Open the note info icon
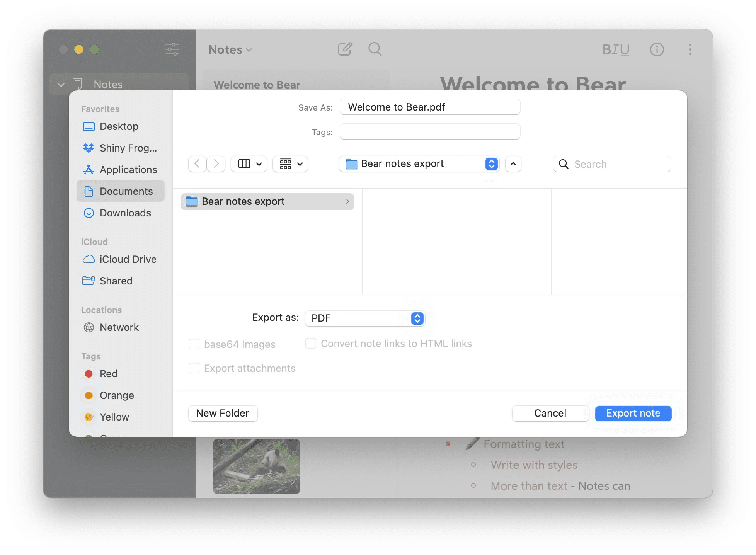The image size is (756, 555). 657,49
